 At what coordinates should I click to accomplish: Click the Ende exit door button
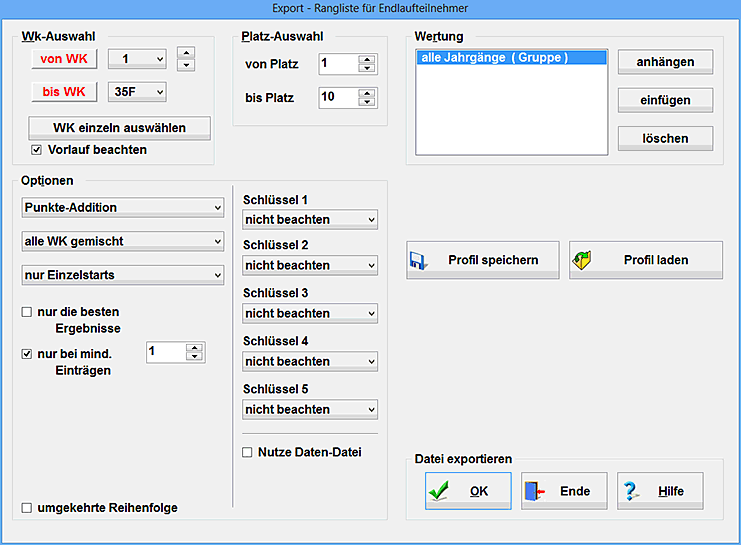point(564,491)
